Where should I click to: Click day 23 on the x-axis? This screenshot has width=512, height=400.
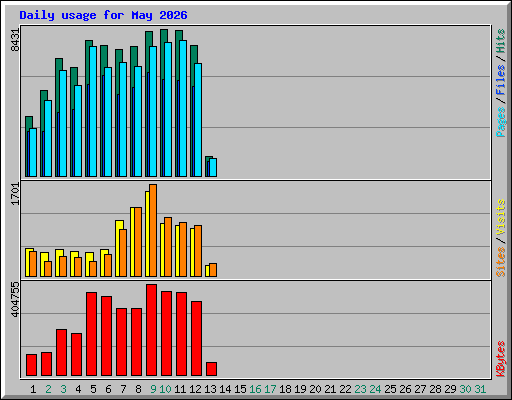tap(360, 389)
